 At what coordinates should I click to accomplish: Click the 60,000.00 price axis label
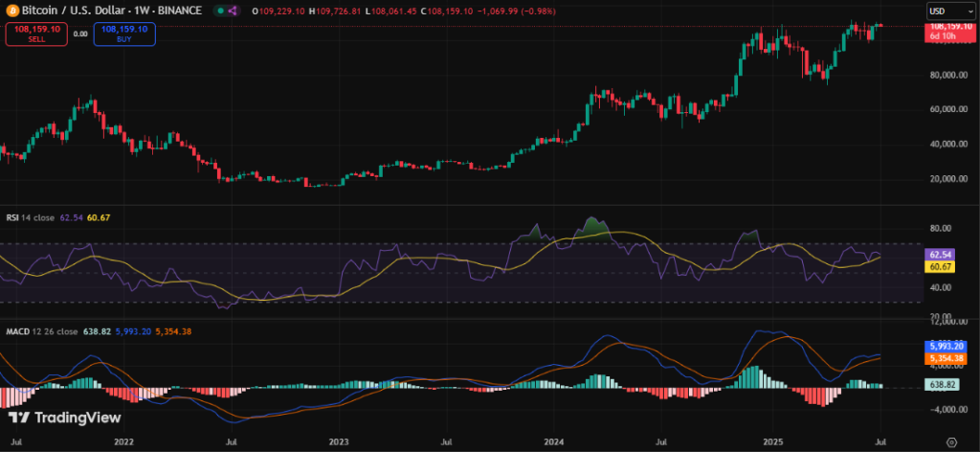pos(950,109)
